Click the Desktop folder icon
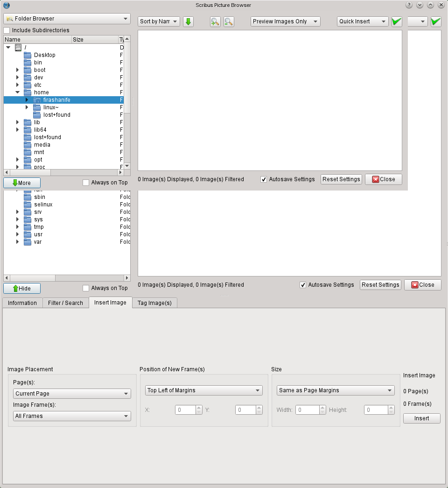448x488 pixels. (x=28, y=55)
